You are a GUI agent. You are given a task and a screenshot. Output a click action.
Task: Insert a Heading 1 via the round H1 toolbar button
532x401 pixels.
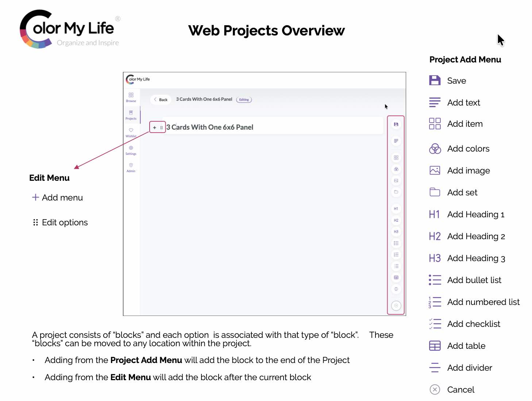(x=396, y=209)
